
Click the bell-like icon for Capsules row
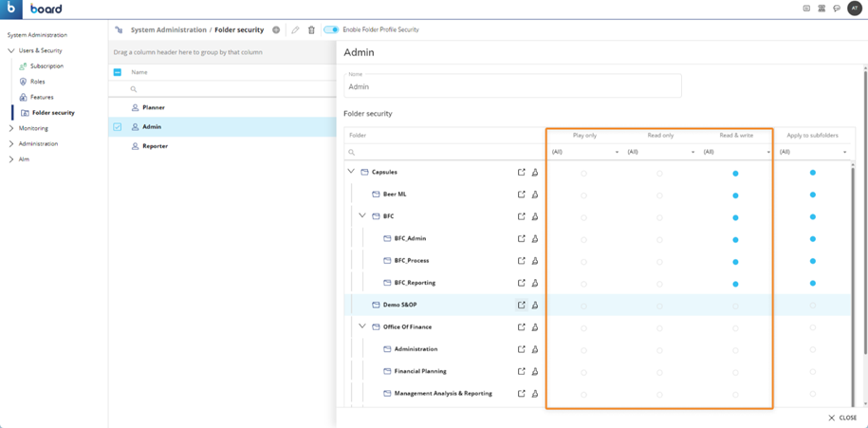tap(535, 172)
